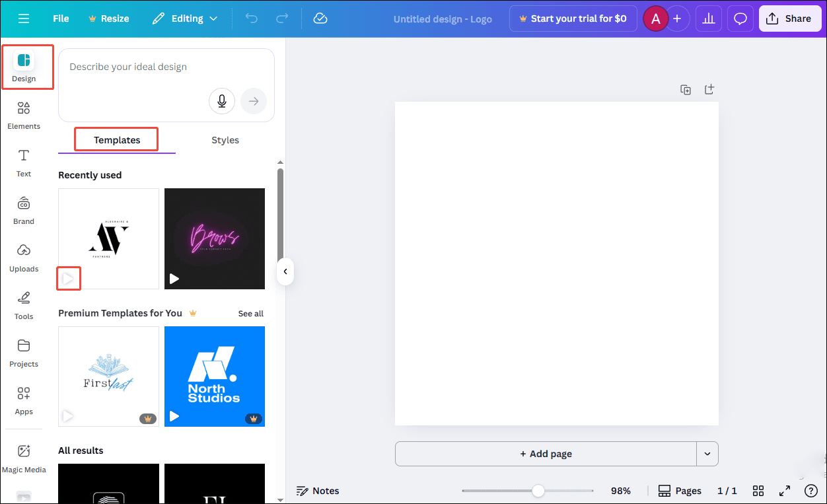Switch to the Styles tab
Screen dimensions: 827x504
(225, 139)
